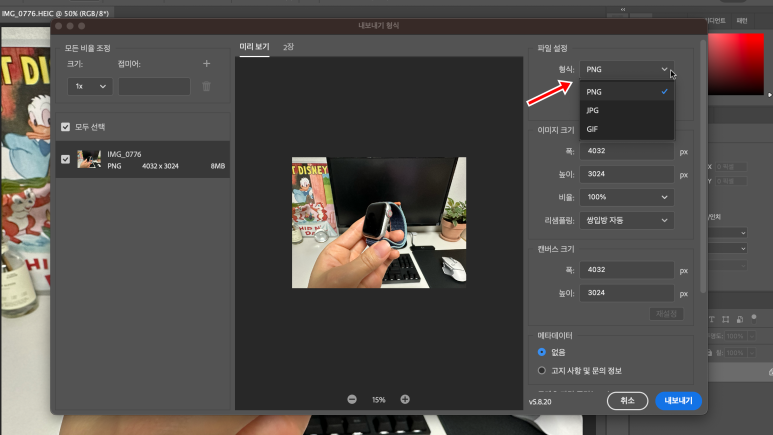
Task: Delete scale entry with trash icon
Action: click(x=207, y=86)
